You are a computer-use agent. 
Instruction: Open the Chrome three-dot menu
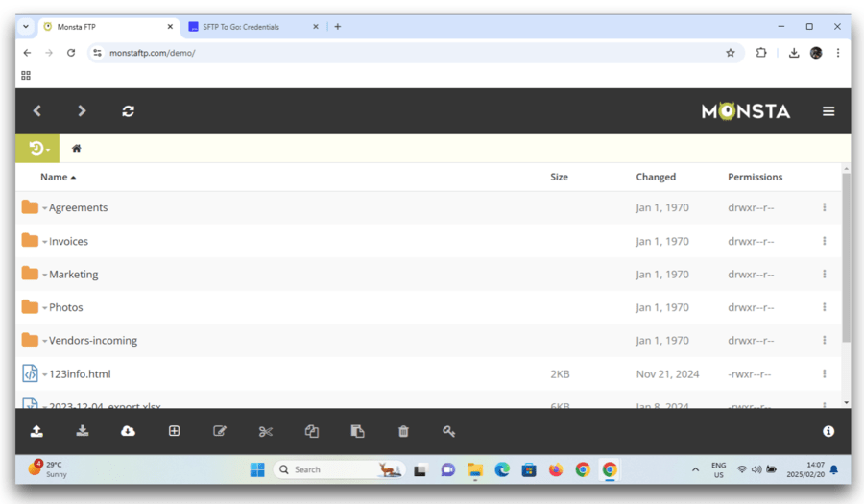[837, 53]
